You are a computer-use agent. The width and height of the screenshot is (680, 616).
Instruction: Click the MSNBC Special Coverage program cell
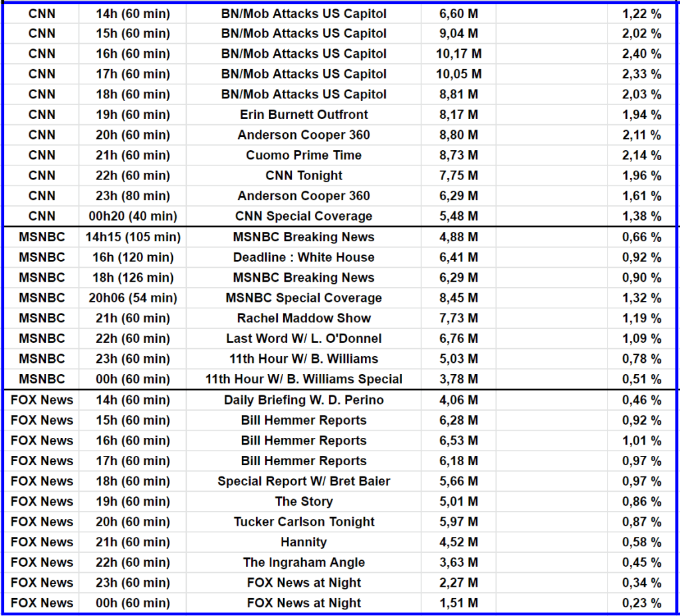[304, 298]
